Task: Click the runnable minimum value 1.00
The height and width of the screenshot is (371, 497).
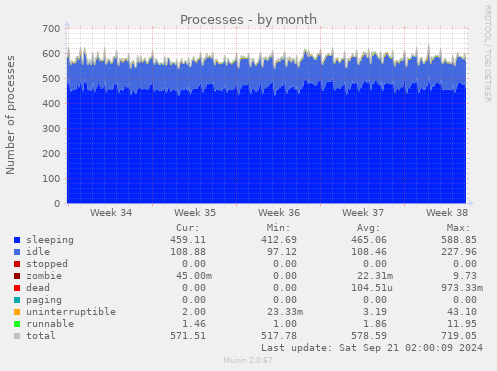Action: (285, 324)
